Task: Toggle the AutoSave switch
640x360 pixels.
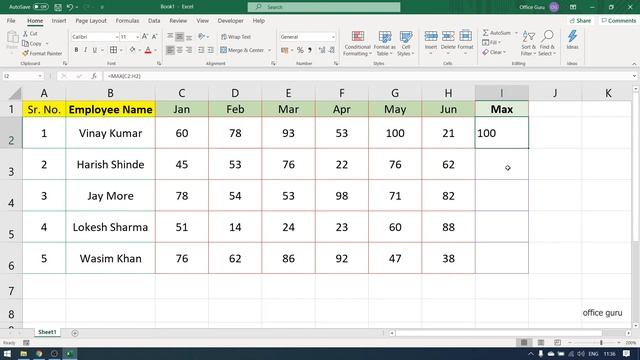Action: (x=41, y=7)
